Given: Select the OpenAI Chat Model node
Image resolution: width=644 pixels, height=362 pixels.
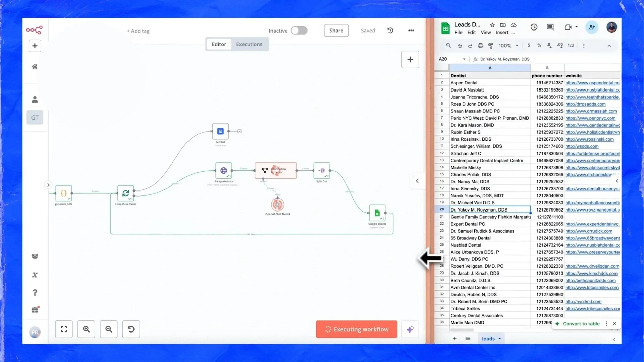Looking at the screenshot, I should click(277, 204).
